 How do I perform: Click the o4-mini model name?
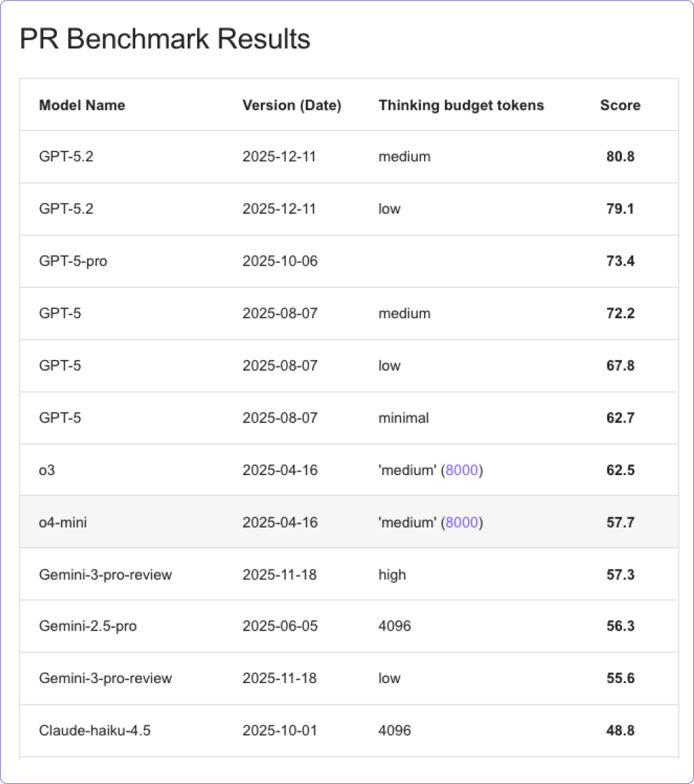[x=63, y=522]
